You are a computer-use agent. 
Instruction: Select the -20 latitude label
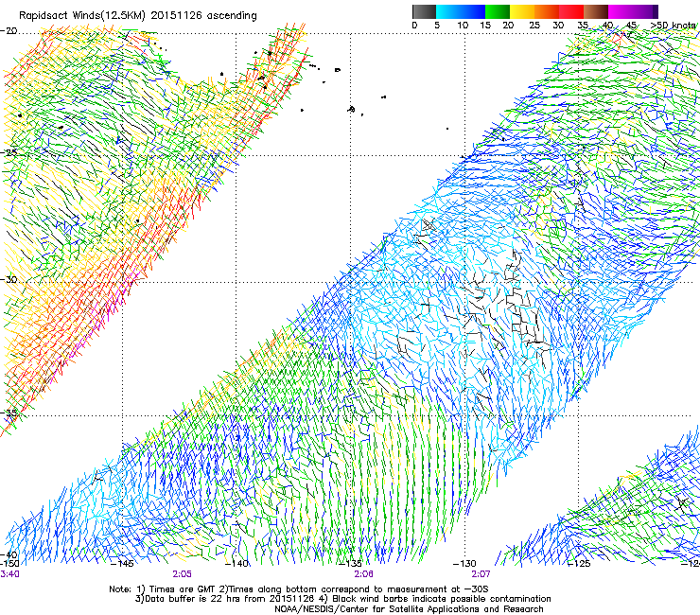(x=9, y=31)
